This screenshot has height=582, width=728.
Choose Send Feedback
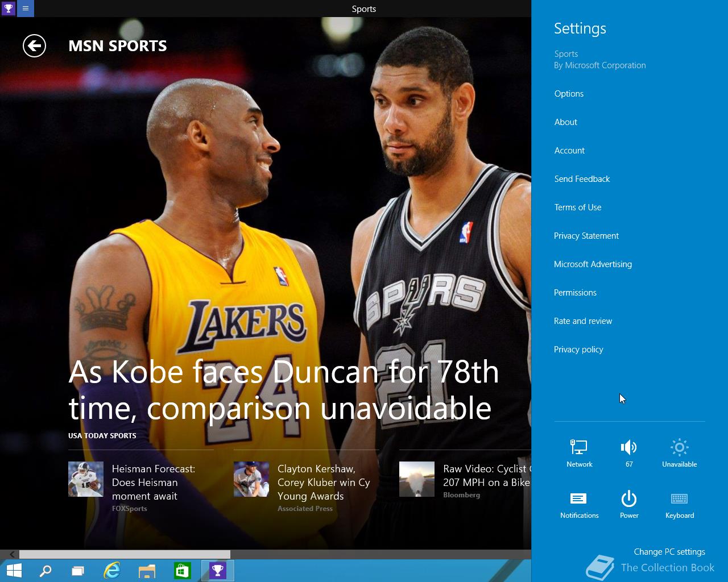click(582, 179)
